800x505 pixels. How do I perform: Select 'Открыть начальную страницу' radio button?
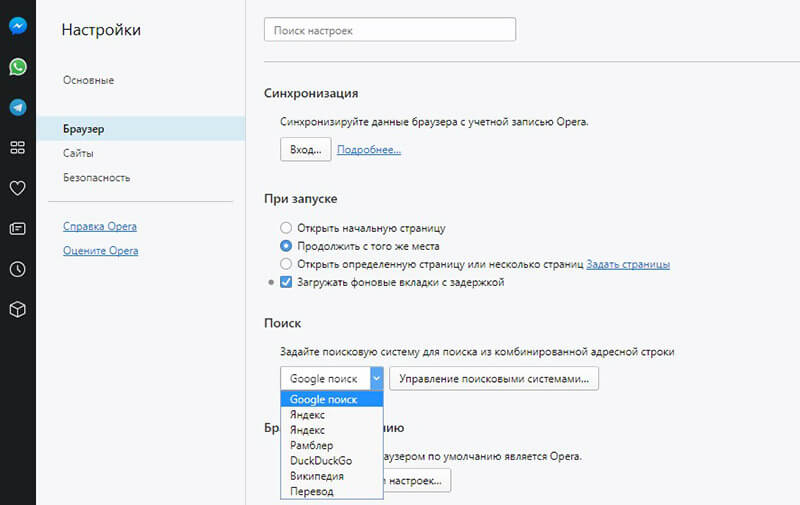[286, 228]
